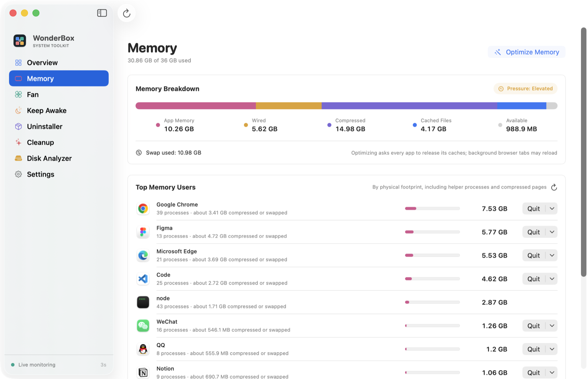Screen dimensions: 588x379
Task: Click the Overview grid icon
Action: (x=18, y=63)
